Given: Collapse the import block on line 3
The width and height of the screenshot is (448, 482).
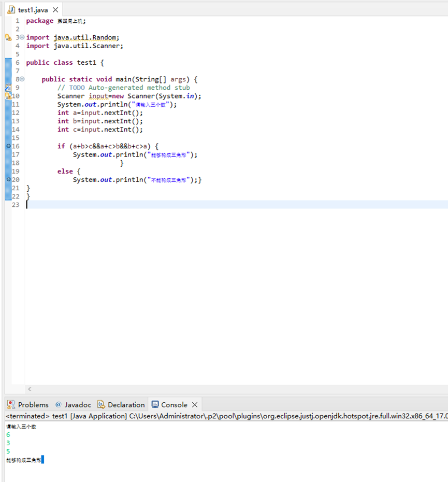Looking at the screenshot, I should tap(22, 37).
